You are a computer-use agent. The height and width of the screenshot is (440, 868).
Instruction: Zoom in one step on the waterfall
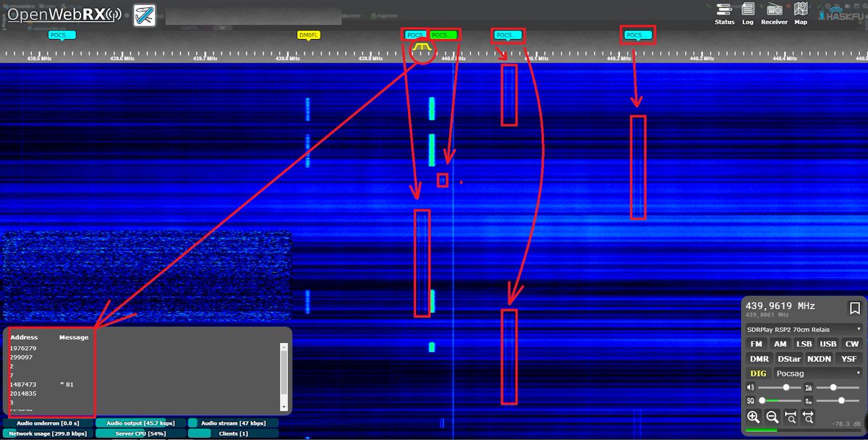coord(754,417)
